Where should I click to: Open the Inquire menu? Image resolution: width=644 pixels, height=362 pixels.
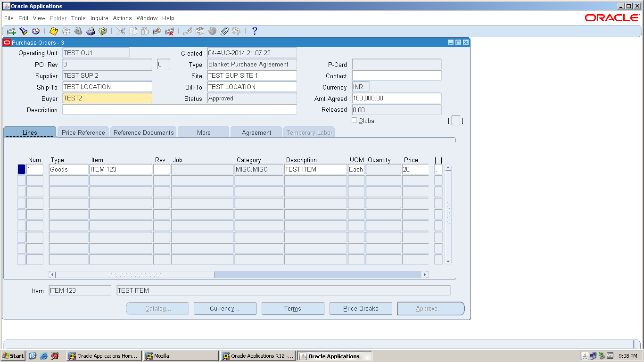tap(99, 18)
